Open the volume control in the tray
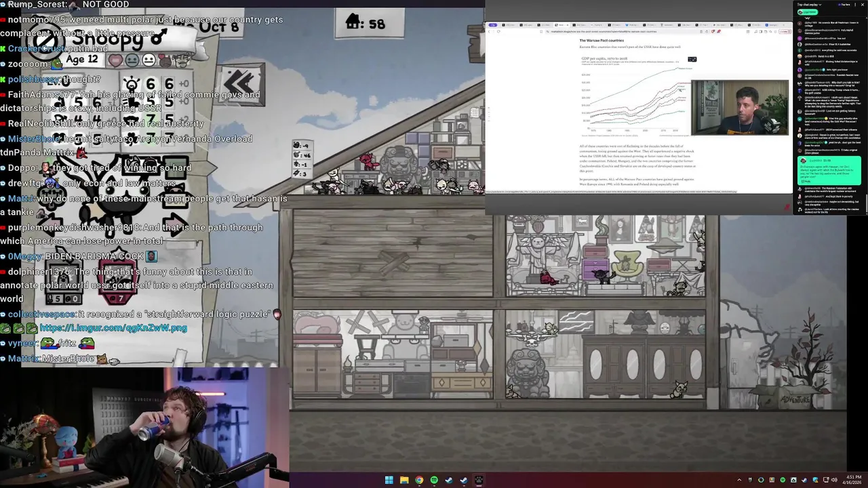Screen dimensions: 868x488 pos(834,480)
